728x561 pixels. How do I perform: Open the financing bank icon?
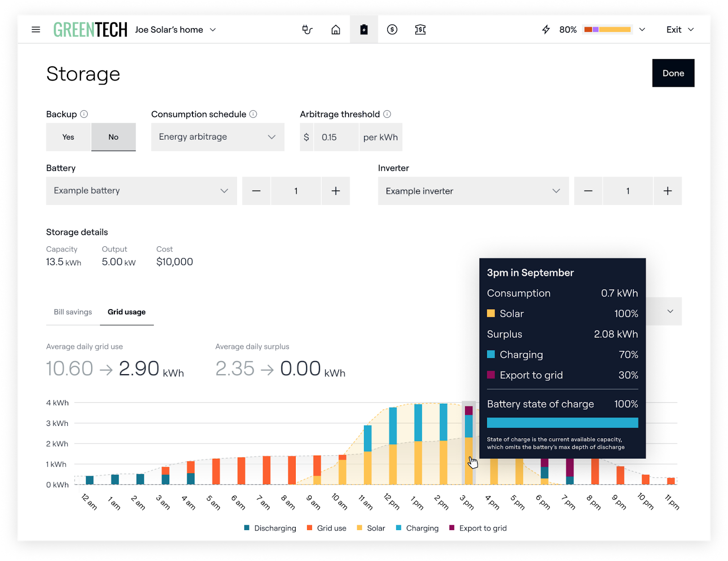pos(420,30)
